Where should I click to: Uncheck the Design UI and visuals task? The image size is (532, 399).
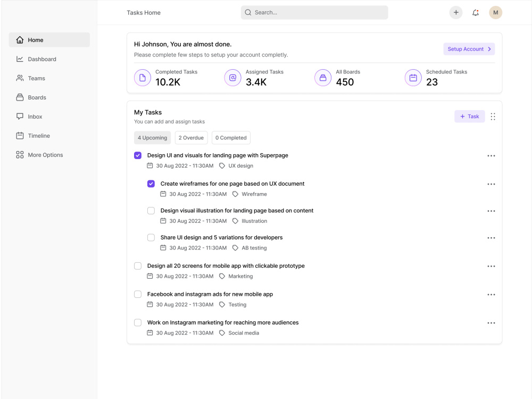point(138,155)
